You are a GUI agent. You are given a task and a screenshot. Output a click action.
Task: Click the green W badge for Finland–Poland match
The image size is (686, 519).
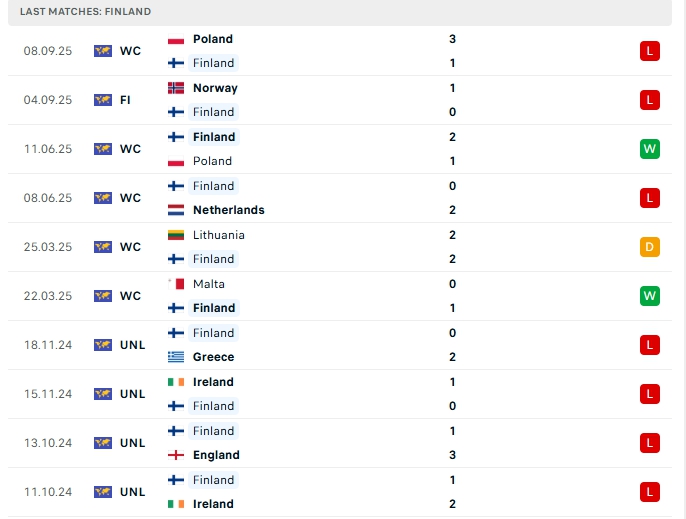[x=650, y=149]
